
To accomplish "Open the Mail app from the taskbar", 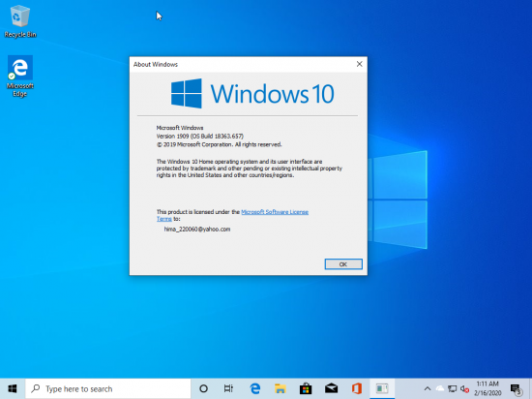I will coord(331,388).
